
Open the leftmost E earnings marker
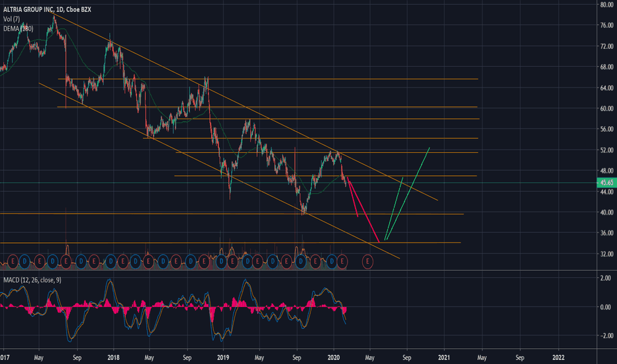(13, 261)
